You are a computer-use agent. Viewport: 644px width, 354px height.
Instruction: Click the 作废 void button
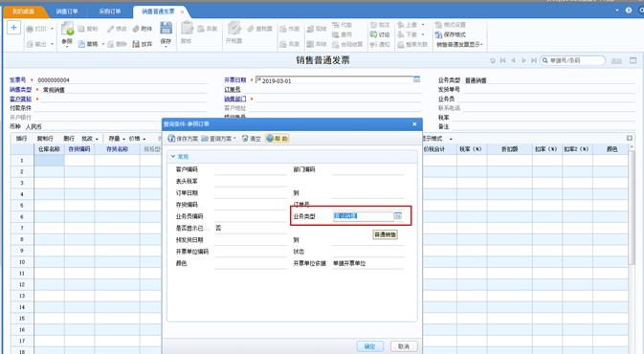click(x=290, y=29)
